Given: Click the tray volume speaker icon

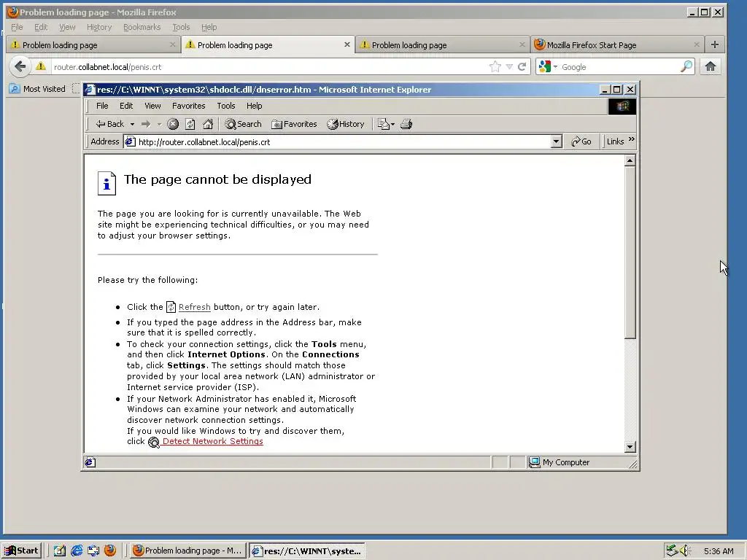Looking at the screenshot, I should 685,551.
